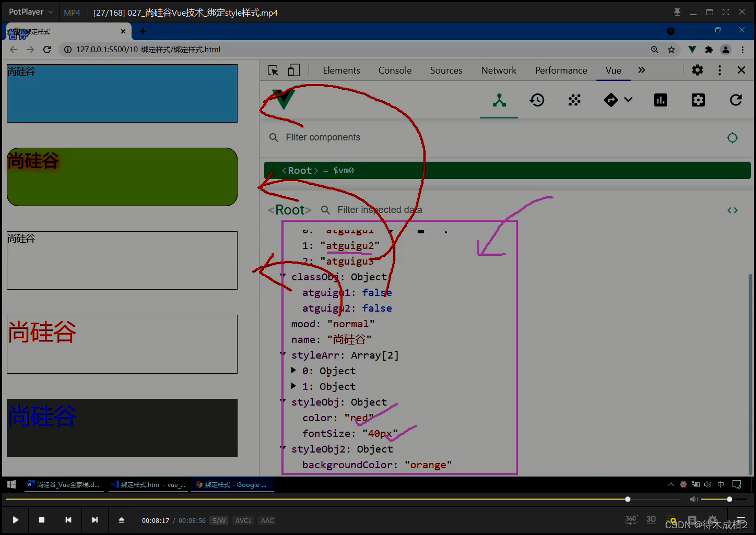This screenshot has height=535, width=756.
Task: Open the page zoom magnifier in the address bar
Action: coord(655,50)
